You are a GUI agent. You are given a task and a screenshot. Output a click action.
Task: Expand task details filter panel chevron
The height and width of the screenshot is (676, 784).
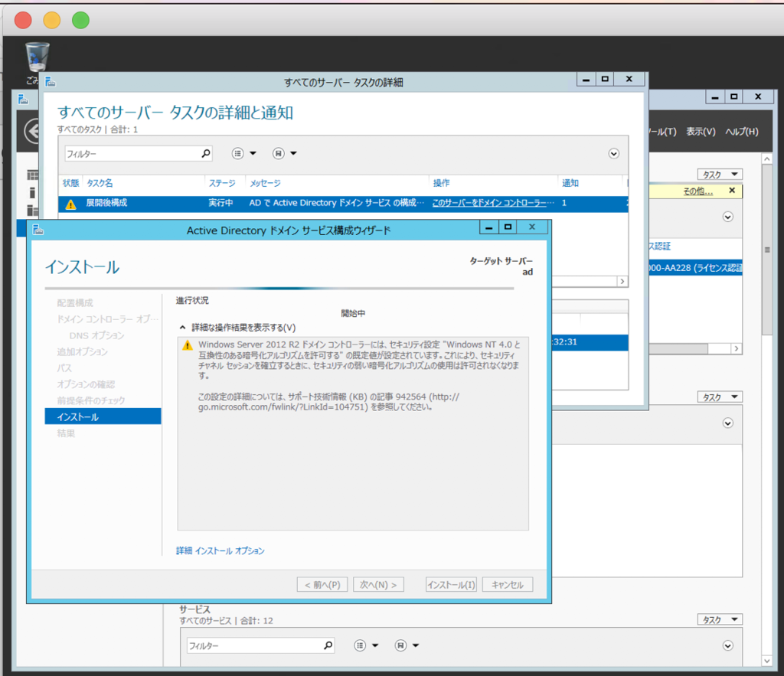coord(614,154)
